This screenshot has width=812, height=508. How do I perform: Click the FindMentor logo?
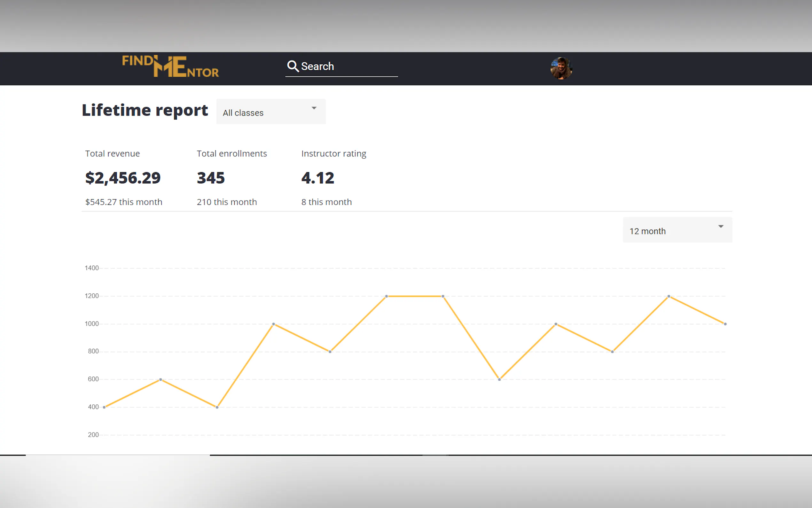[x=170, y=66]
